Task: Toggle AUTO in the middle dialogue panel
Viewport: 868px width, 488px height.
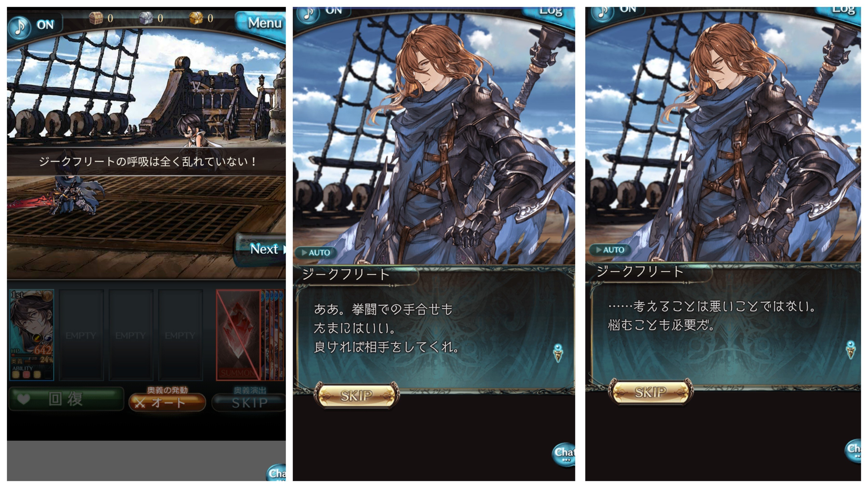Action: 315,253
